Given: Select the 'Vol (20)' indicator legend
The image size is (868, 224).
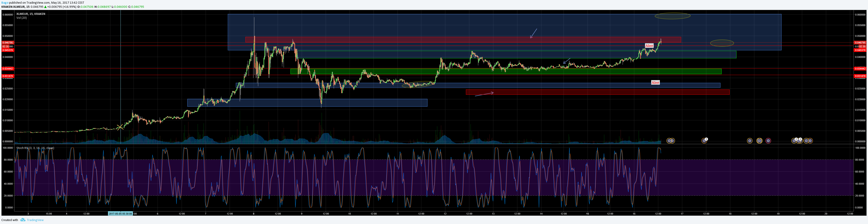Looking at the screenshot, I should click(x=21, y=18).
